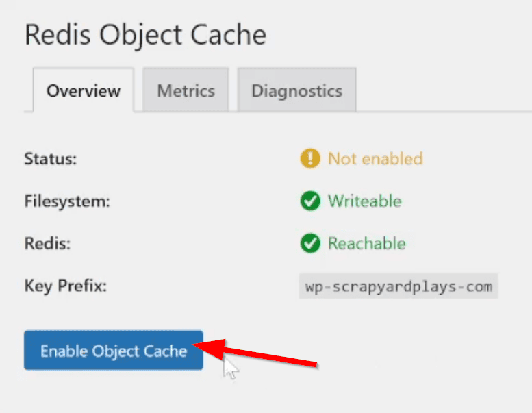The width and height of the screenshot is (532, 413).
Task: Click the "Writeable" filesystem status text
Action: [x=364, y=201]
